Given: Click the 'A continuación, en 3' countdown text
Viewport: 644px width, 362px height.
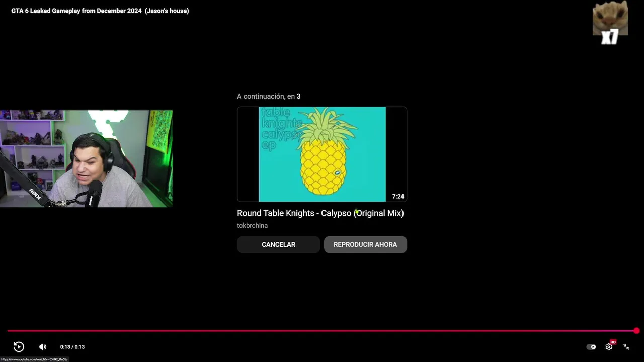Looking at the screenshot, I should click(269, 96).
